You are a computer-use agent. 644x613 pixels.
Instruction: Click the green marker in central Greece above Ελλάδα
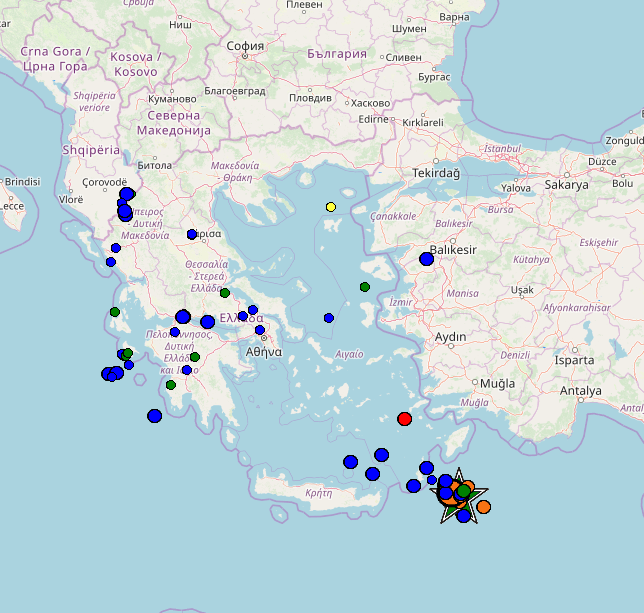coord(225,293)
